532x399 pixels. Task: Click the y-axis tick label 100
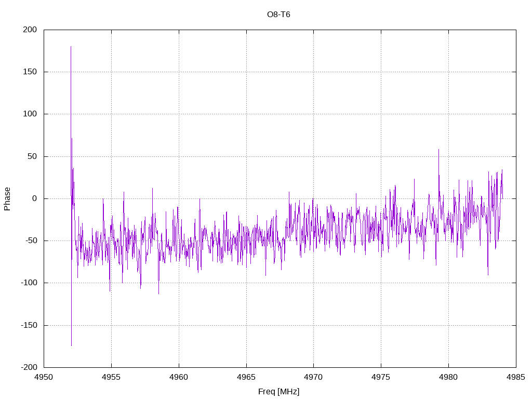[30, 114]
